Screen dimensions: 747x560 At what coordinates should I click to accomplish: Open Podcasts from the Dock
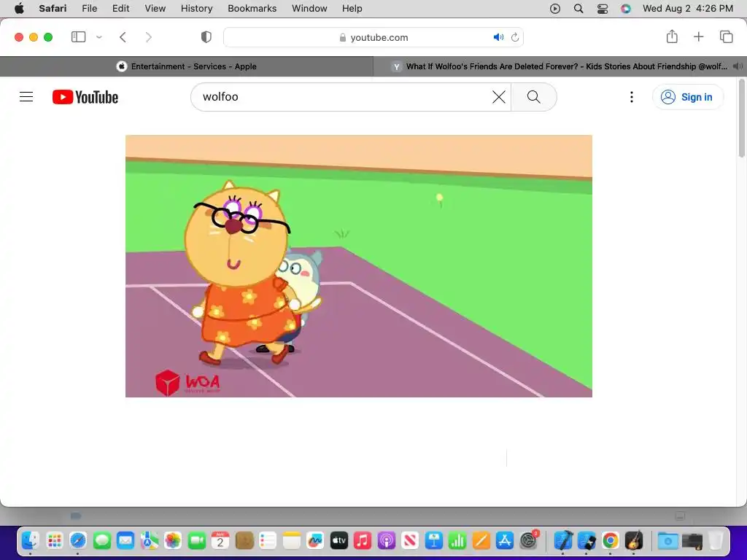(387, 541)
